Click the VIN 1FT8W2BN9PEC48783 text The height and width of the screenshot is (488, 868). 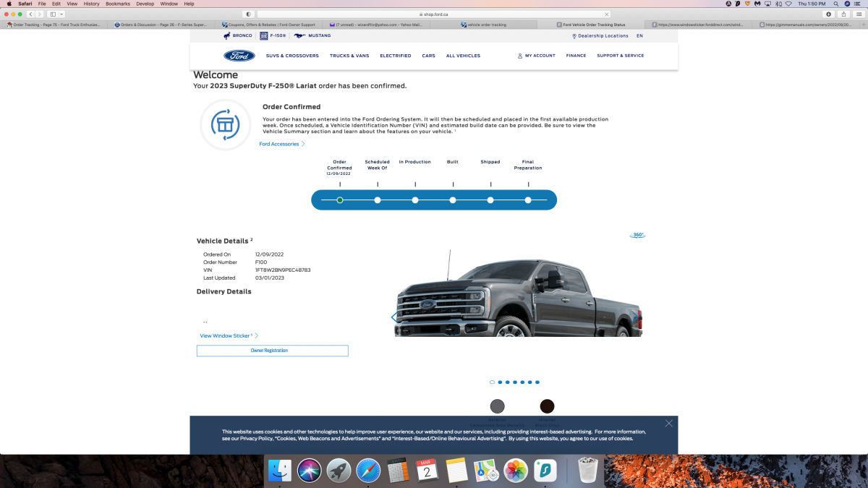pos(283,270)
